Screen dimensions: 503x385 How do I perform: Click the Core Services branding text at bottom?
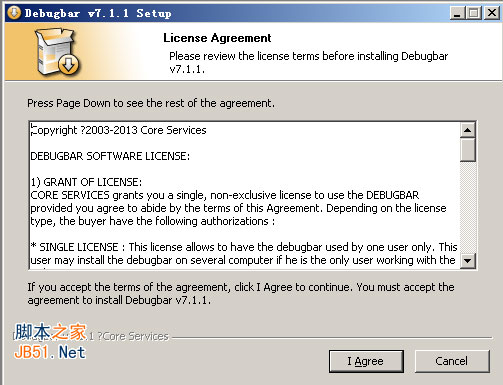(x=133, y=336)
